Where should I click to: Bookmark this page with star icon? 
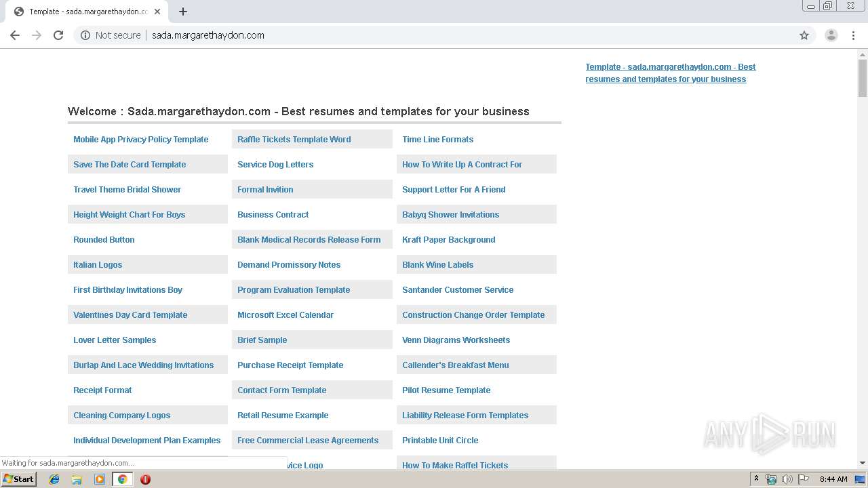coord(804,35)
